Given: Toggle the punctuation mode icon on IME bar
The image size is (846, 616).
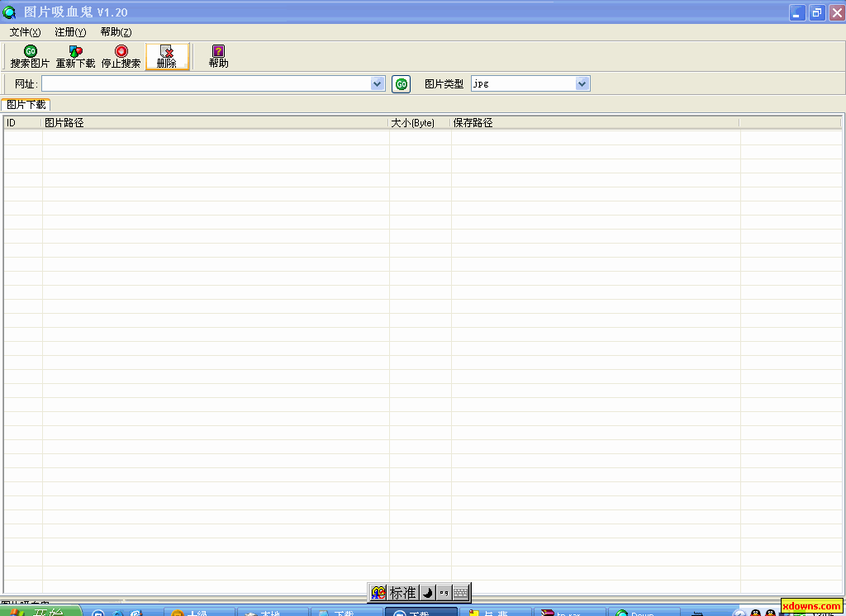Looking at the screenshot, I should click(x=444, y=593).
